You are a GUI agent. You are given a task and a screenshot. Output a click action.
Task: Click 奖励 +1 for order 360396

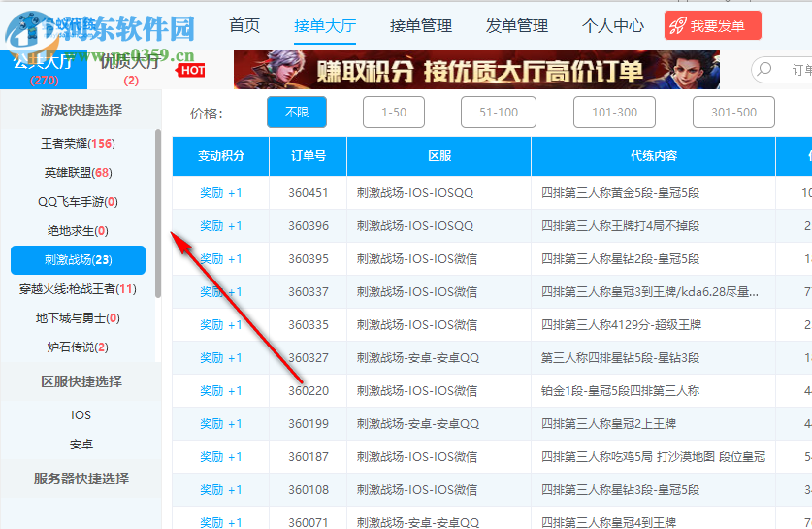tap(220, 226)
